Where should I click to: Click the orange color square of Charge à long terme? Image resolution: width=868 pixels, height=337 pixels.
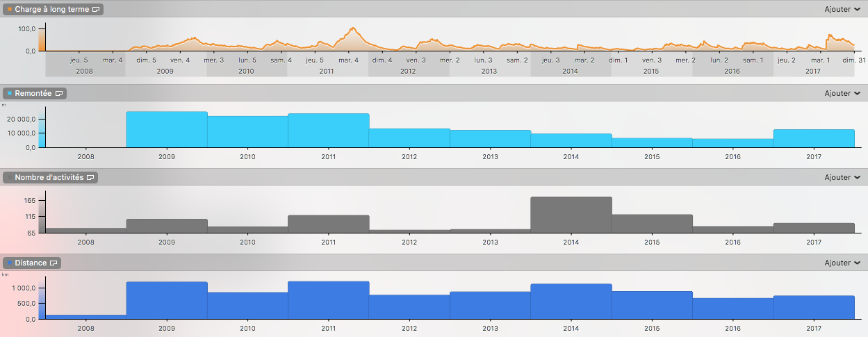pyautogui.click(x=10, y=9)
